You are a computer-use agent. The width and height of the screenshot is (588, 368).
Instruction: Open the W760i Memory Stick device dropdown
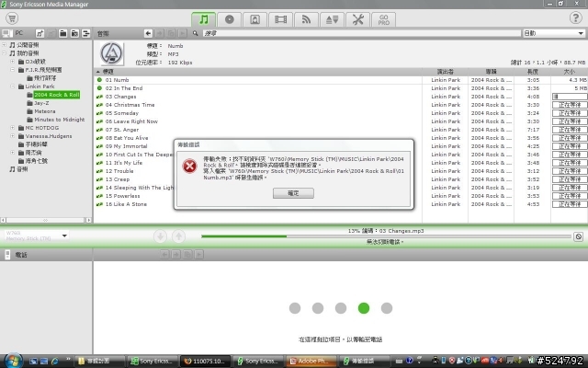(x=36, y=236)
